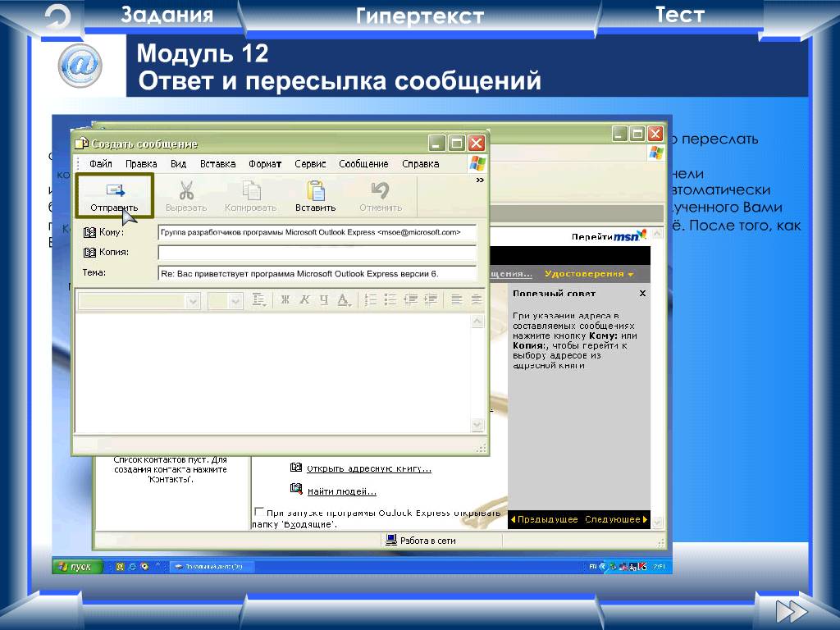The width and height of the screenshot is (840, 630).
Task: Click the Отправить send button
Action: (x=114, y=196)
